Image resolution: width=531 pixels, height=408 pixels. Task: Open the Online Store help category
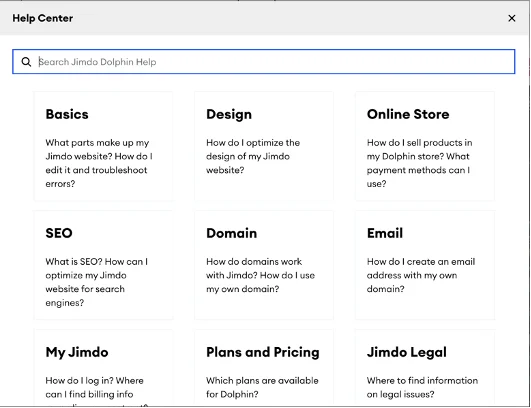point(425,146)
